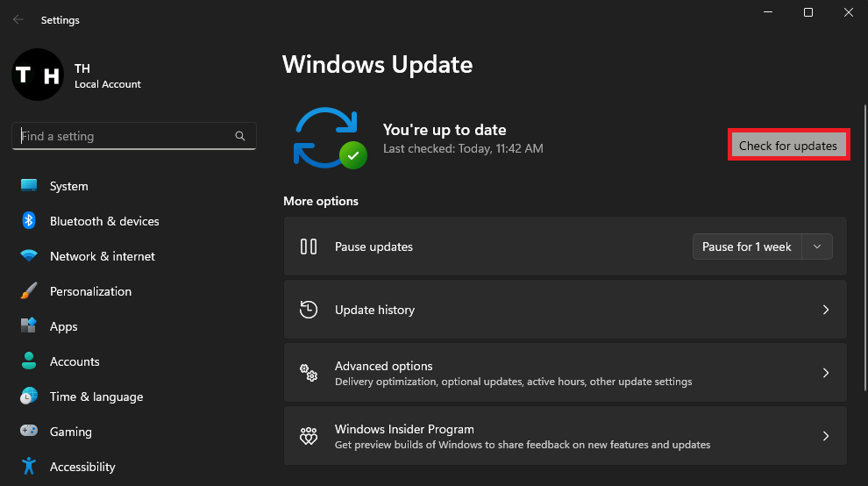Click Get preview builds description text
This screenshot has width=868, height=486.
522,445
